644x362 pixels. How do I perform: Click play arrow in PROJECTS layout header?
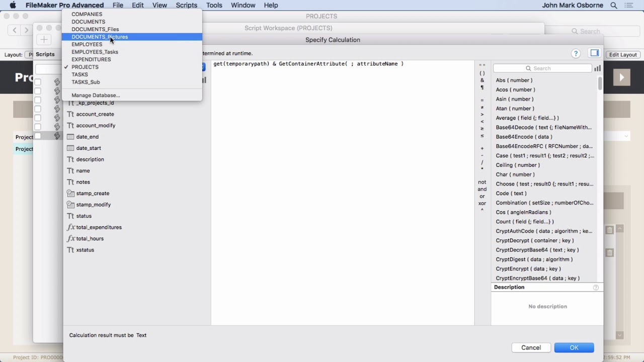pos(622,77)
